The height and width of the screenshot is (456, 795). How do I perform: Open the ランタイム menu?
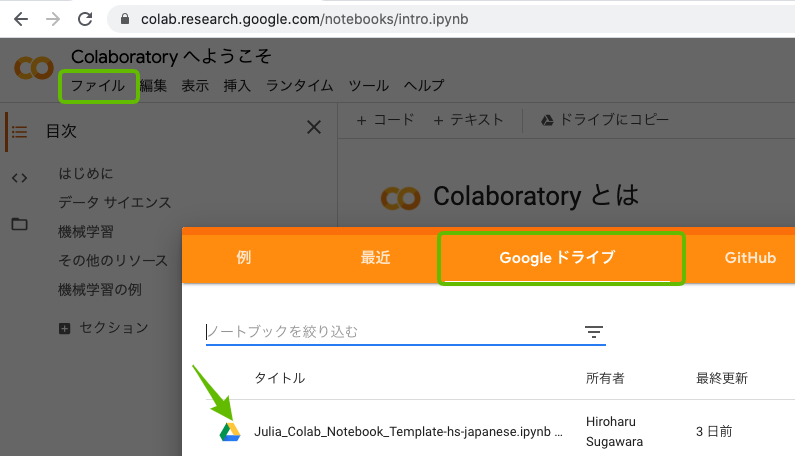click(300, 86)
